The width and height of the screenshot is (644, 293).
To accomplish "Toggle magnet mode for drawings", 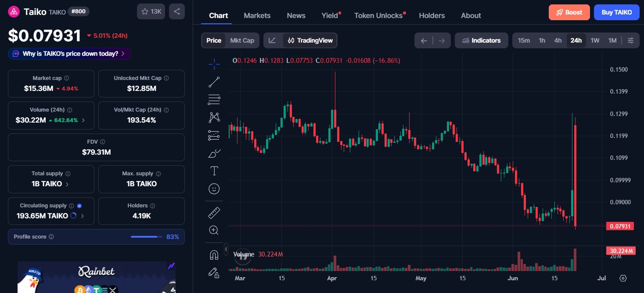I will pos(214,255).
